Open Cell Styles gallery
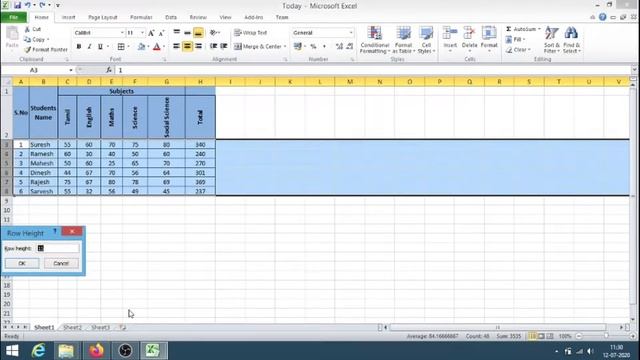This screenshot has height=360, width=640. pos(426,40)
